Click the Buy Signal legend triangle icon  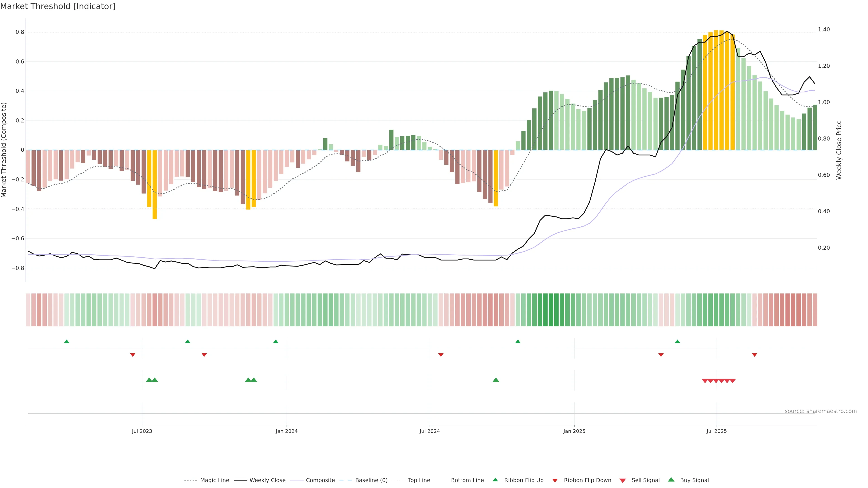(x=671, y=480)
